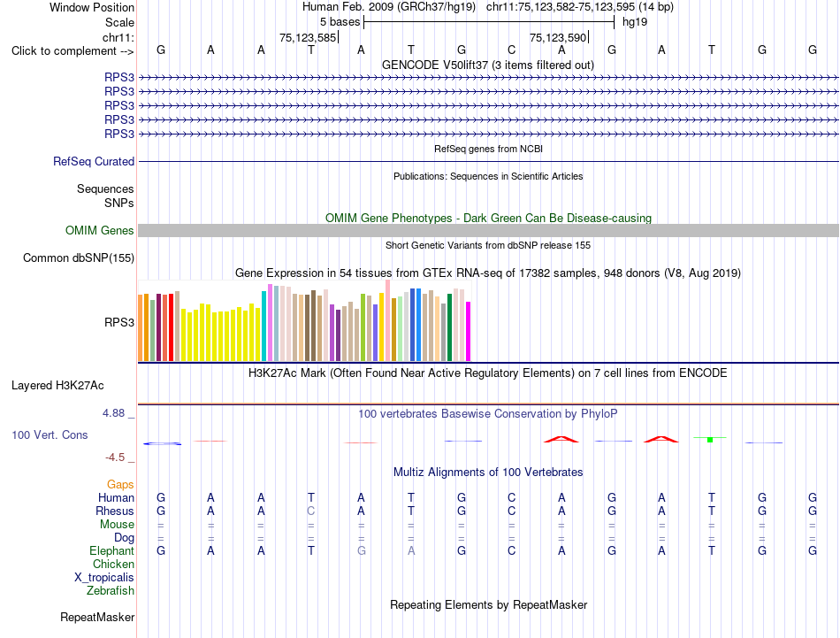
Task: Click the Scale label
Action: click(119, 22)
